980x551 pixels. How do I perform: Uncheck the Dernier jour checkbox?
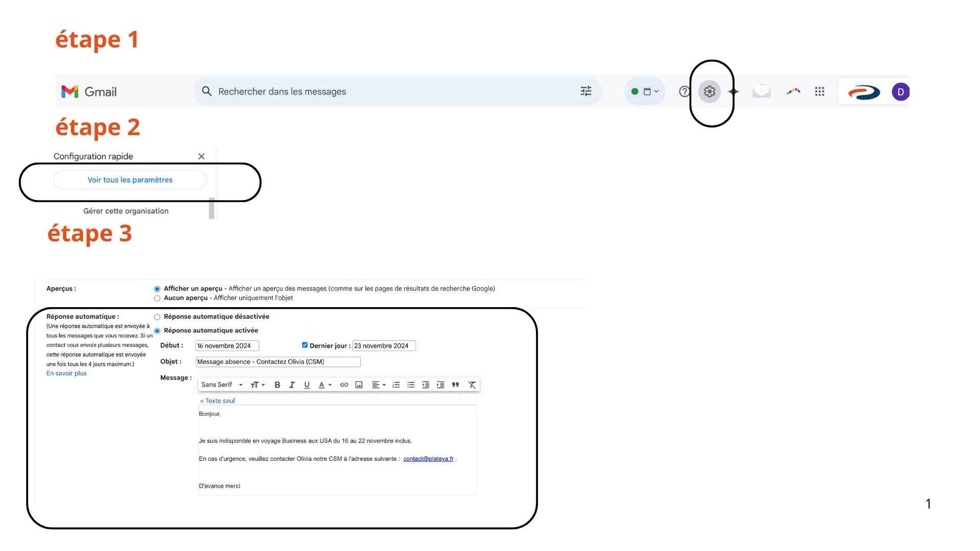[305, 345]
